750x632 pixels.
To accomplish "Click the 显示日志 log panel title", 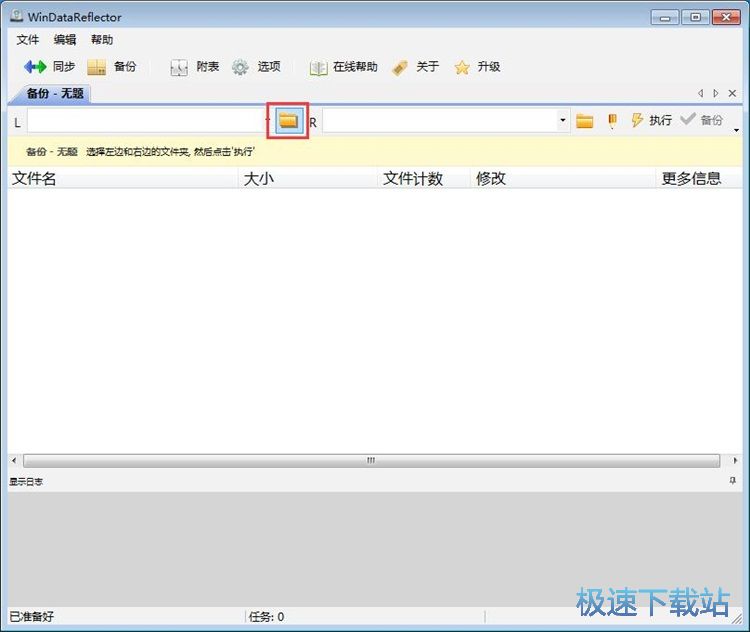I will [x=26, y=482].
